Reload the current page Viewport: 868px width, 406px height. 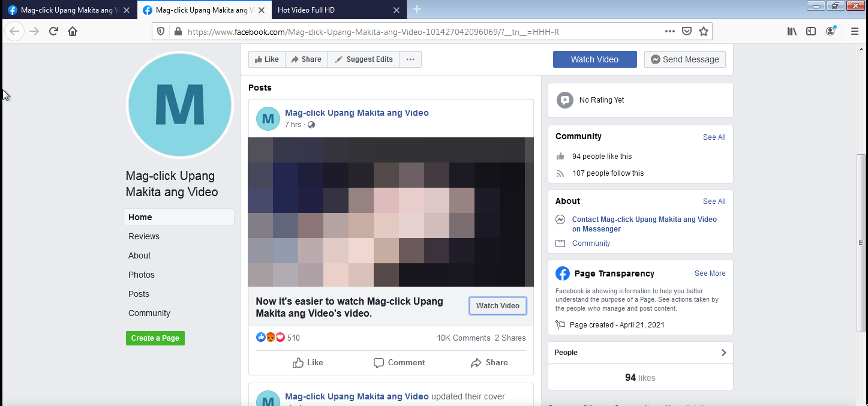53,31
